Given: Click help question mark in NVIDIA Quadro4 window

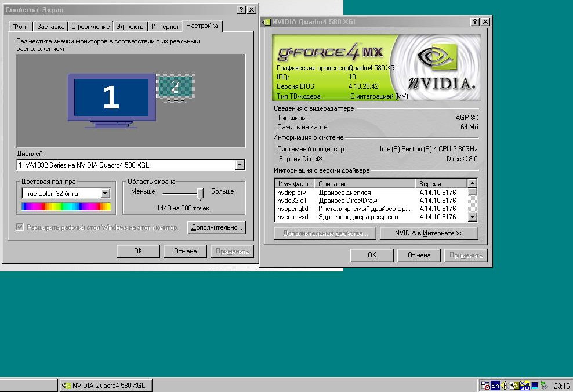Looking at the screenshot, I should tap(475, 22).
